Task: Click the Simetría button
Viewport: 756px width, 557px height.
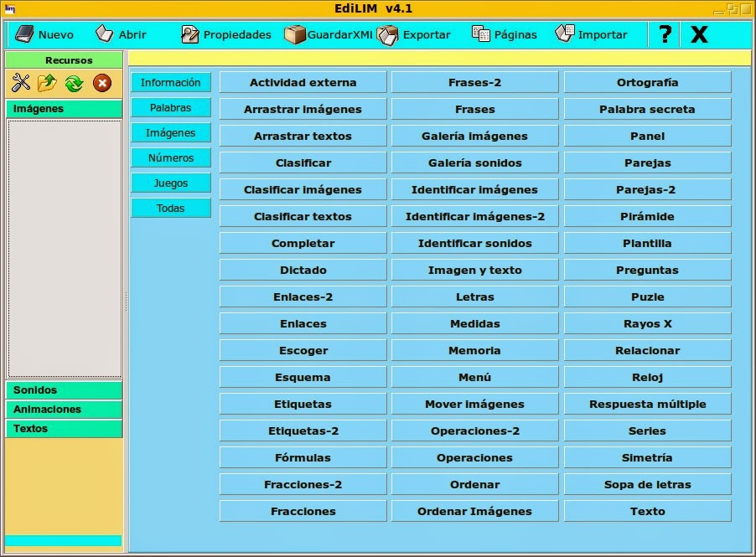Action: 648,457
